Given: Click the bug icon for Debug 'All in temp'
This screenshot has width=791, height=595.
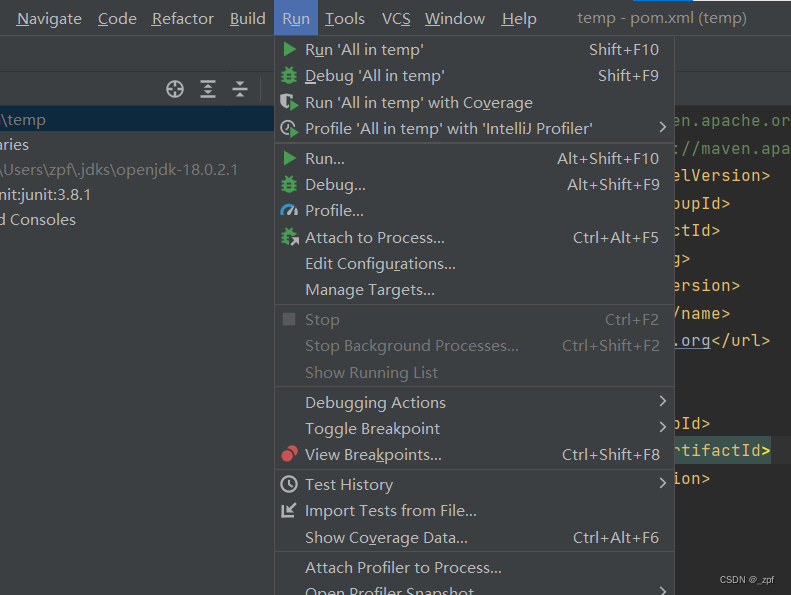Looking at the screenshot, I should 289,76.
